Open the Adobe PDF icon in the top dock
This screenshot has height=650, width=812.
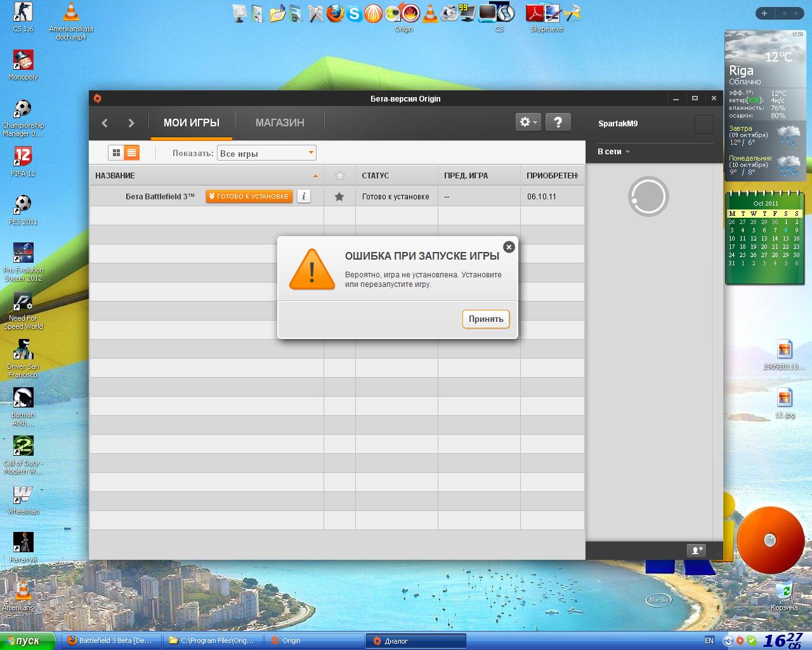click(534, 13)
